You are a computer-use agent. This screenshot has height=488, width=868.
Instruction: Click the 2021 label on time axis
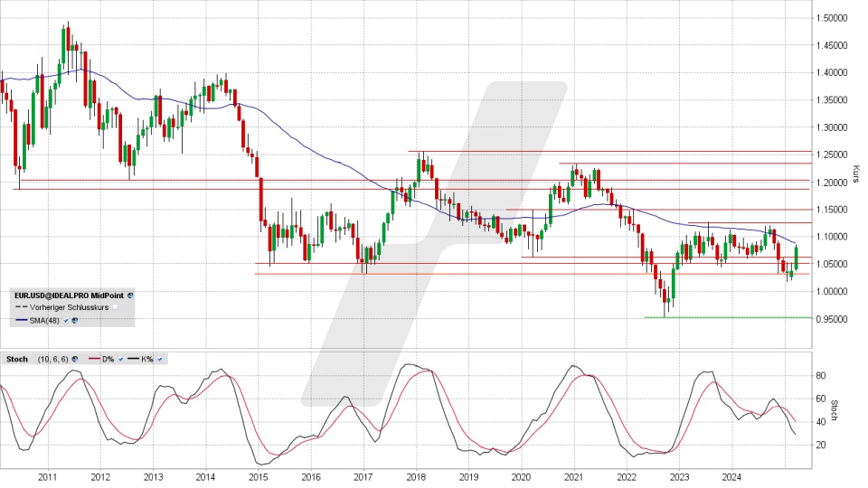pyautogui.click(x=573, y=477)
